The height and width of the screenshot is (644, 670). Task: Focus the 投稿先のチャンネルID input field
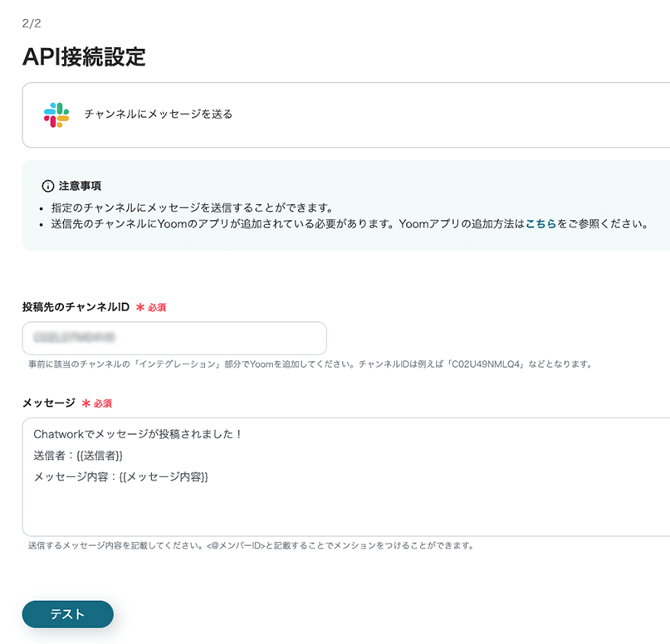[174, 339]
